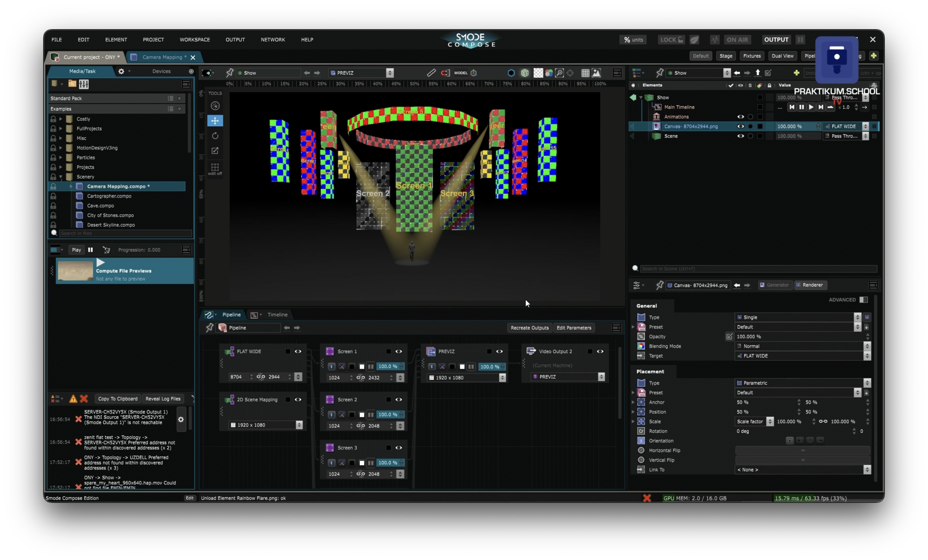
Task: Click the Canvas opacity 100.000 % value bar
Action: point(798,126)
